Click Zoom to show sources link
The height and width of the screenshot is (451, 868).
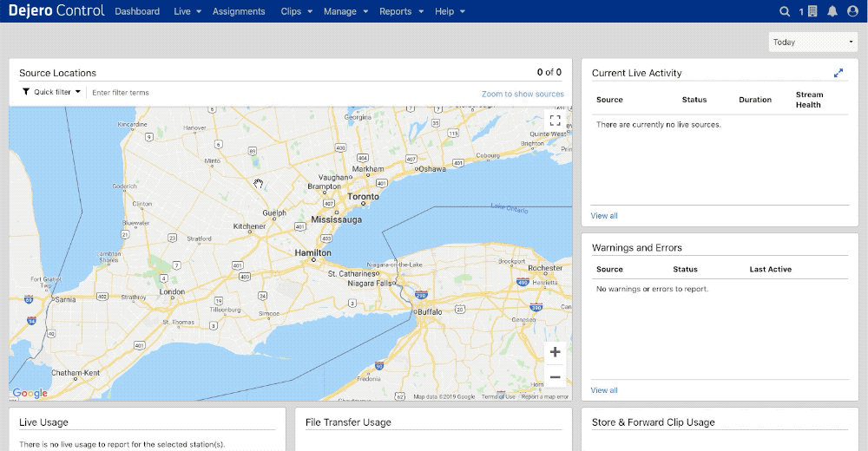pos(523,94)
